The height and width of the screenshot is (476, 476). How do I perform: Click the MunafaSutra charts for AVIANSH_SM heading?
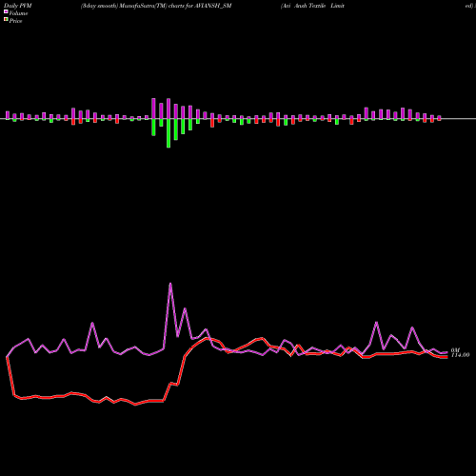tap(156, 6)
